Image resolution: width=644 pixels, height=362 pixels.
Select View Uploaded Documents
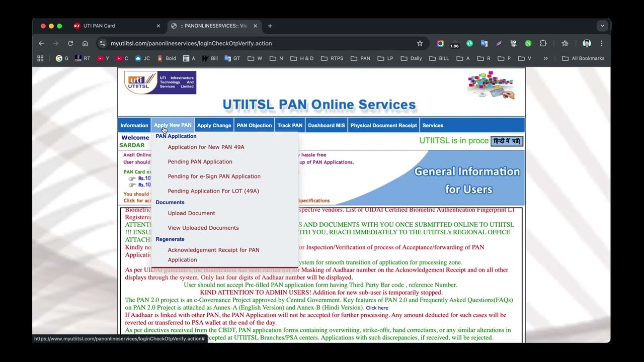203,228
